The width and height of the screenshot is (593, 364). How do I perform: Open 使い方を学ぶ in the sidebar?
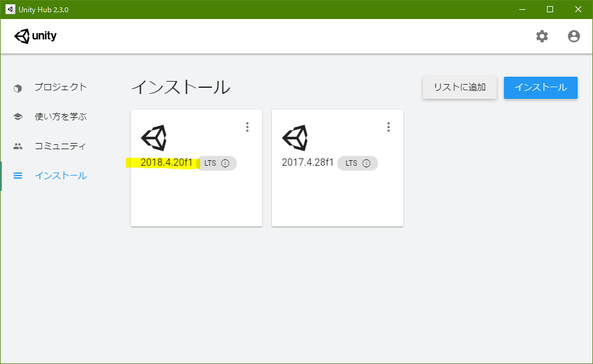(x=61, y=117)
